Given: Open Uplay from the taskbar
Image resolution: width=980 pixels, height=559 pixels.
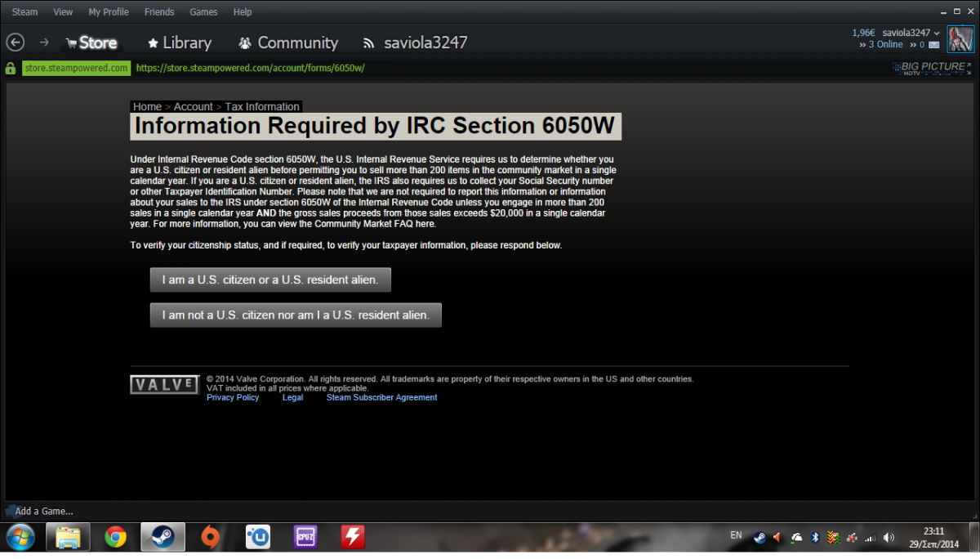Looking at the screenshot, I should click(258, 537).
